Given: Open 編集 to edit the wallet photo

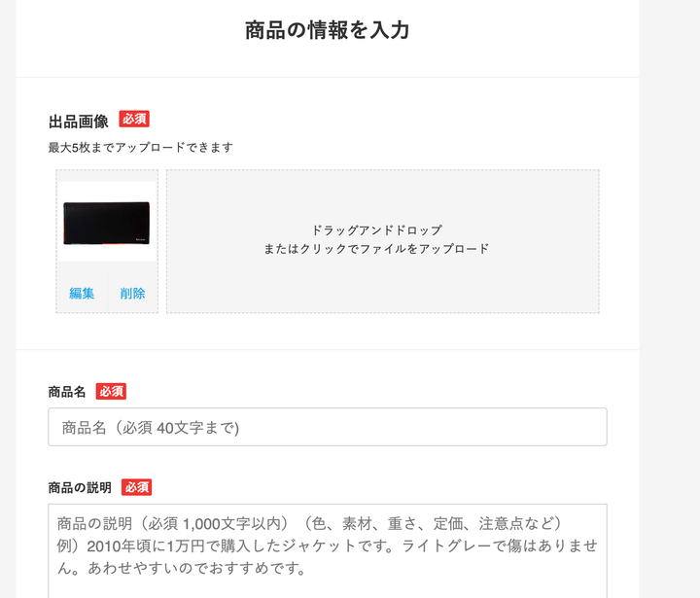Looking at the screenshot, I should click(x=82, y=294).
